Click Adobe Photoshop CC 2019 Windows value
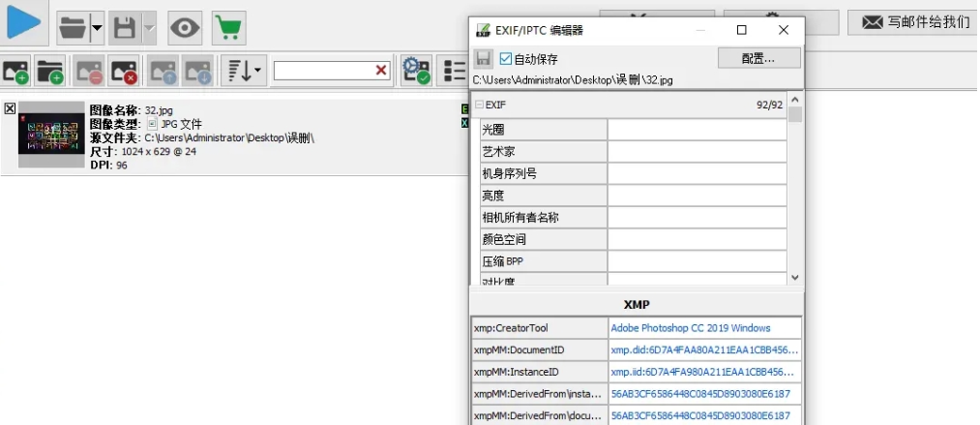Image resolution: width=980 pixels, height=425 pixels. 705,328
